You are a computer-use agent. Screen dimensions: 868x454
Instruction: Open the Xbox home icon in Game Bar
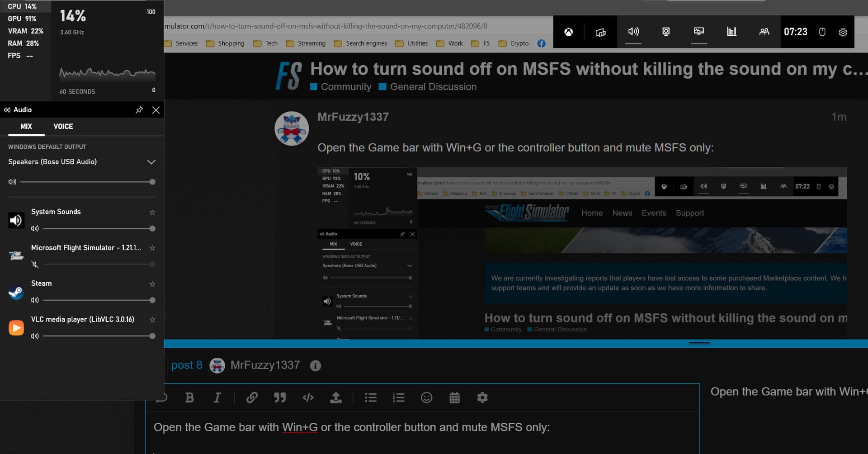tap(568, 32)
